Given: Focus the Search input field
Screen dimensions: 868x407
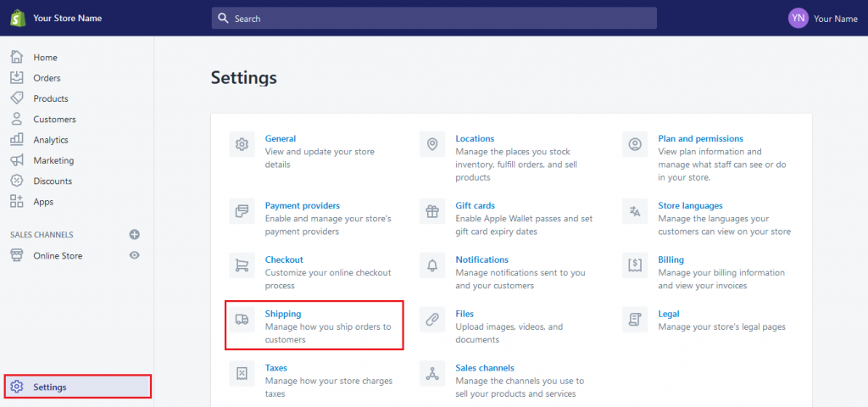Looking at the screenshot, I should 434,19.
